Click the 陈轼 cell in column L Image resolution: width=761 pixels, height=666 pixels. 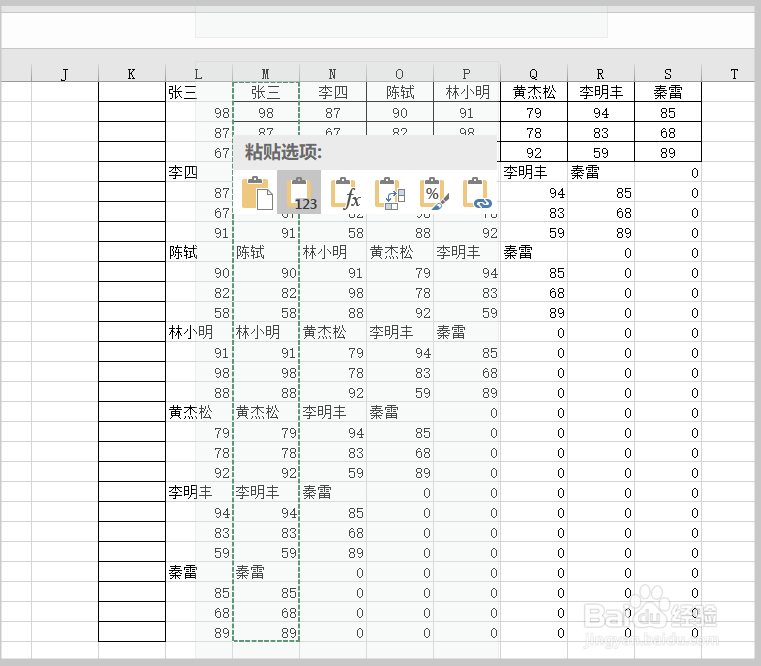pyautogui.click(x=199, y=252)
